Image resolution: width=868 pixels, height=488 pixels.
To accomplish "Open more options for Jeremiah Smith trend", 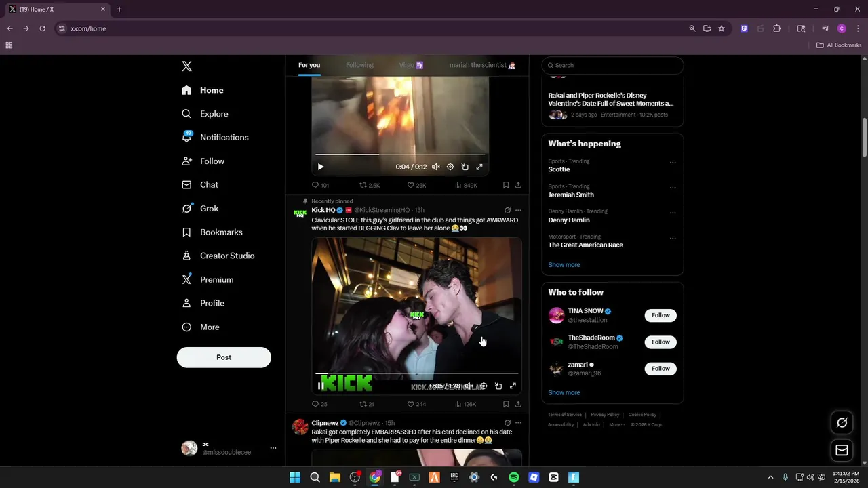I will point(673,188).
